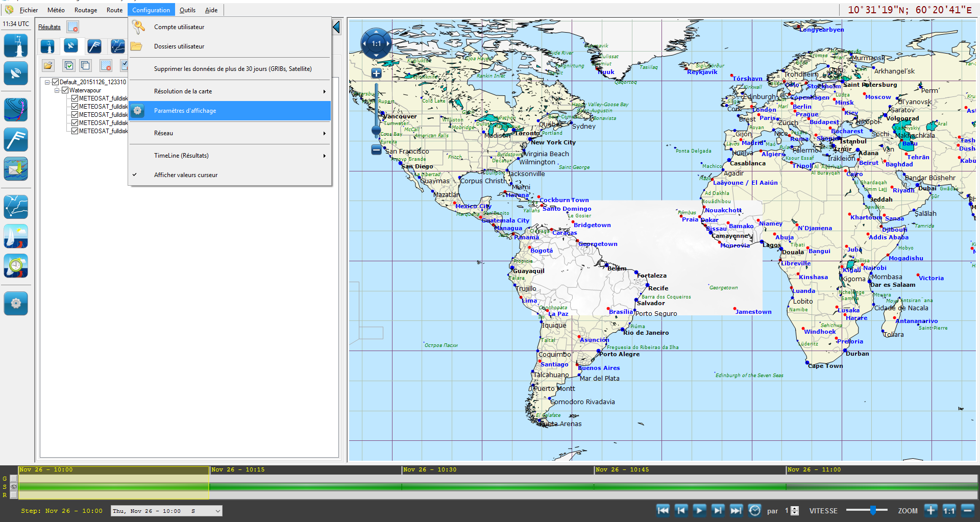Image resolution: width=980 pixels, height=522 pixels.
Task: Click the clock icon in playback bar
Action: [754, 510]
